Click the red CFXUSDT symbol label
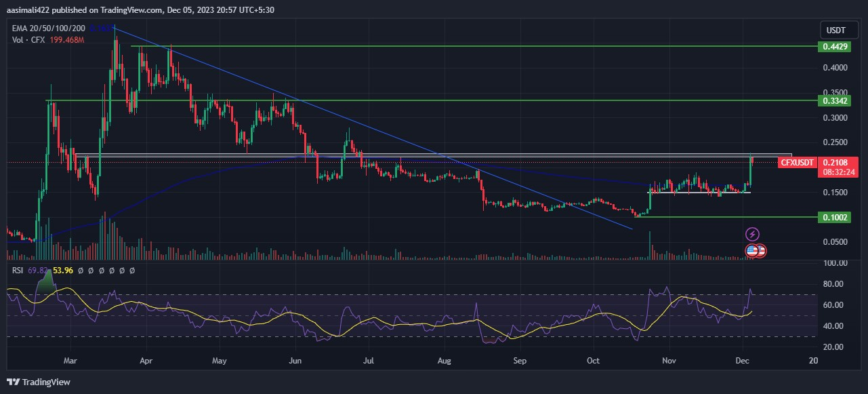Image resolution: width=868 pixels, height=394 pixels. [796, 162]
